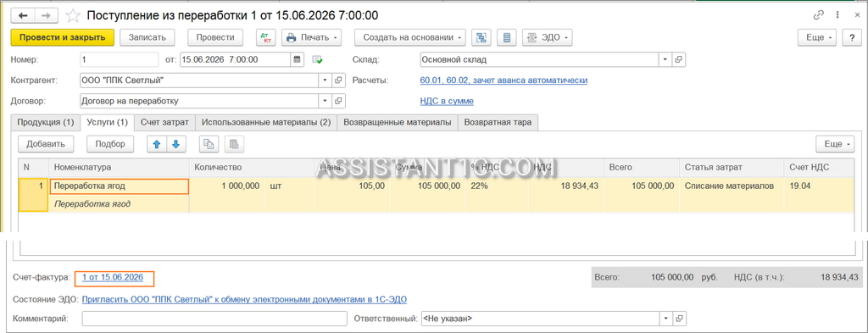Open the calendar picker for the date
This screenshot has width=868, height=333.
pyautogui.click(x=298, y=59)
